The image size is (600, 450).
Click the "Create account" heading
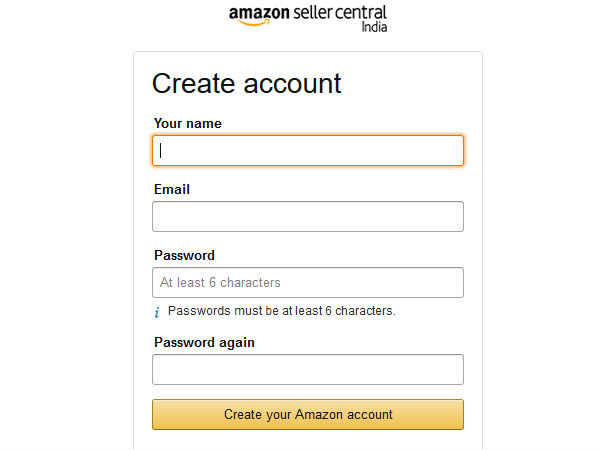pyautogui.click(x=247, y=83)
